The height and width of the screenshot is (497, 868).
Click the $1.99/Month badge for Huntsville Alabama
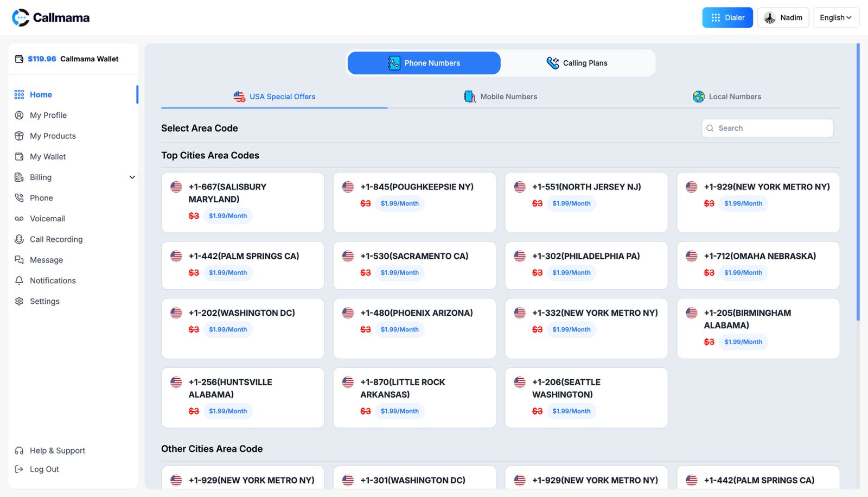(228, 411)
